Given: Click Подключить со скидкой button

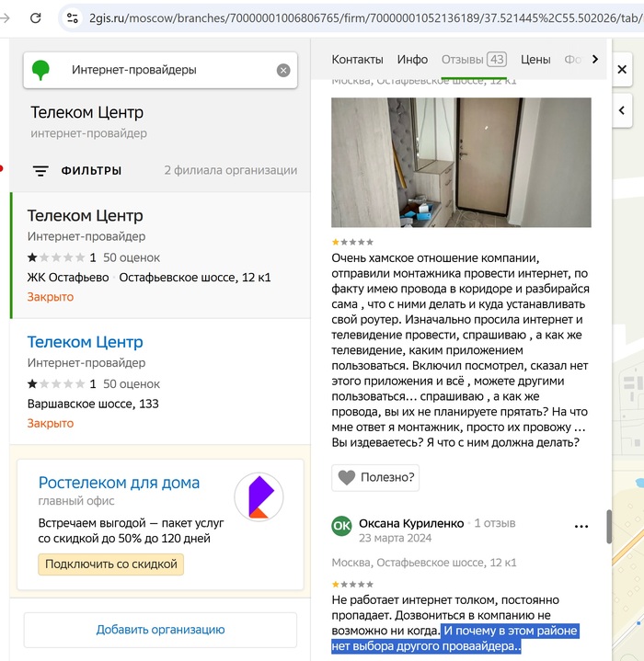Looking at the screenshot, I should point(111,564).
